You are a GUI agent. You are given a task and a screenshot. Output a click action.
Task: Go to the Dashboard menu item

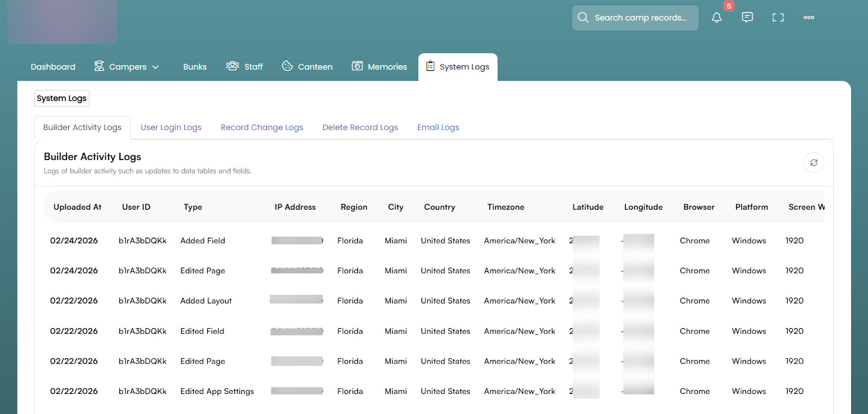53,67
